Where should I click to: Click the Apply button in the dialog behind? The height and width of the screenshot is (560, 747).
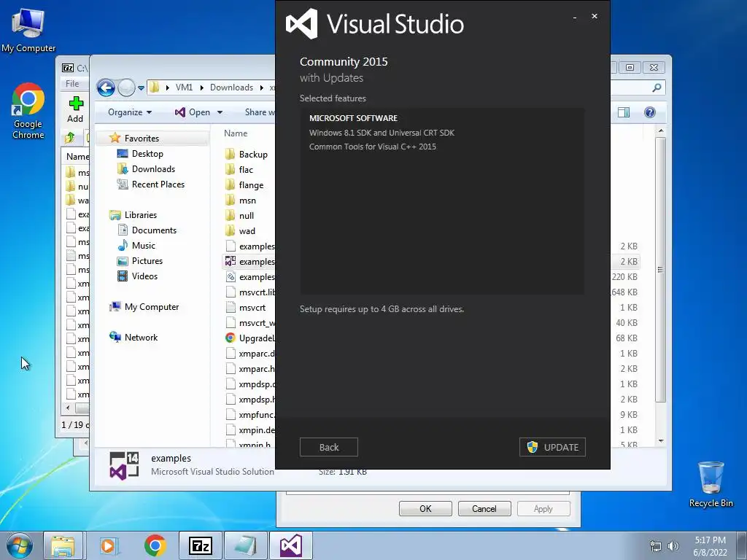tap(543, 508)
